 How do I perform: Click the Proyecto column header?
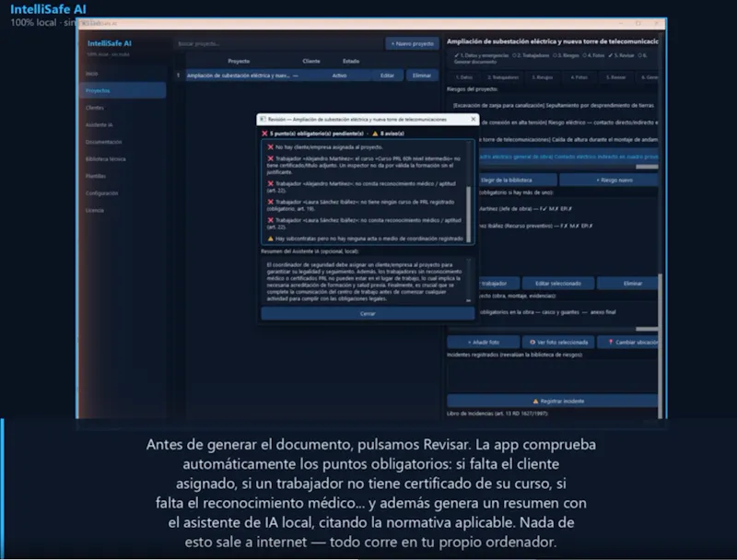click(239, 61)
